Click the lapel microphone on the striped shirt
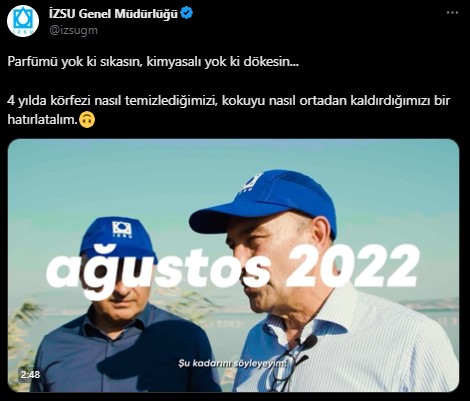This screenshot has width=470, height=401. [x=308, y=342]
